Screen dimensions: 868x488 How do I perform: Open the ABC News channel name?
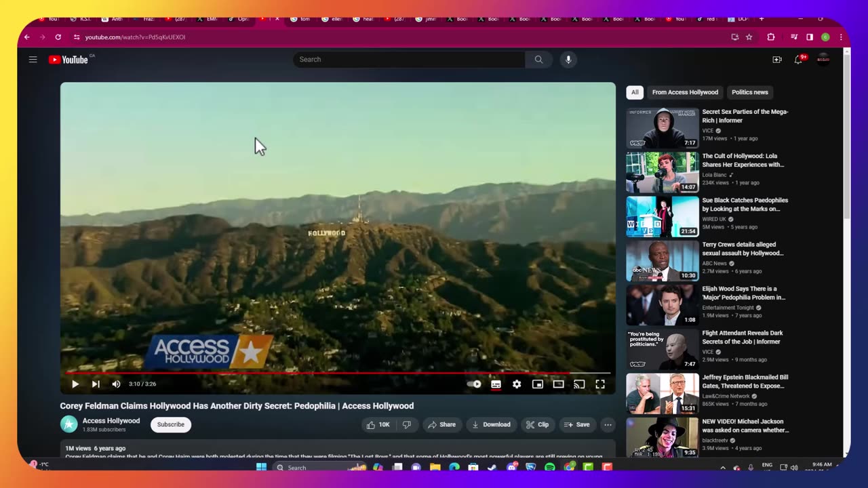tap(714, 263)
